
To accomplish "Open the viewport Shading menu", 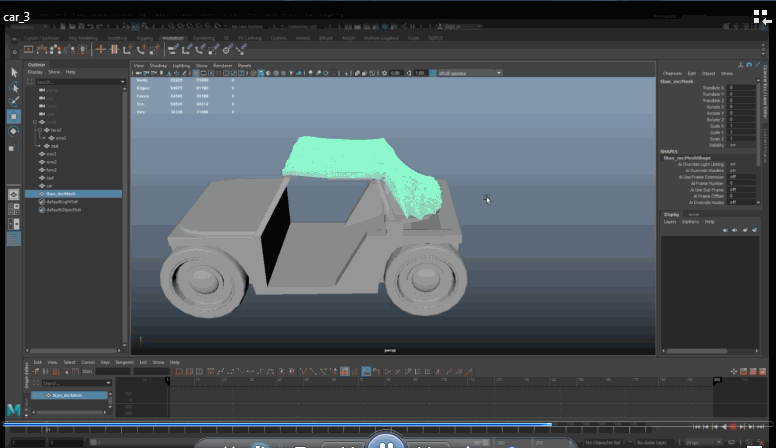I will [x=158, y=65].
